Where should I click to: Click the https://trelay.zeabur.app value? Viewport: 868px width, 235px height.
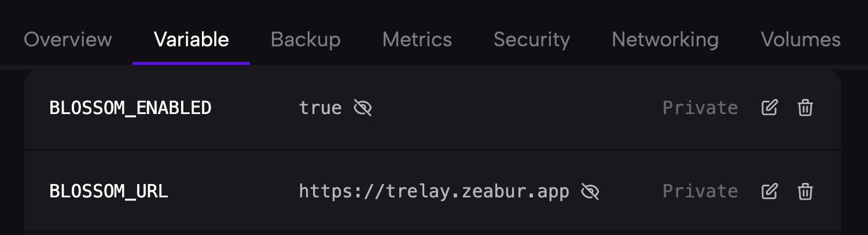pos(434,191)
